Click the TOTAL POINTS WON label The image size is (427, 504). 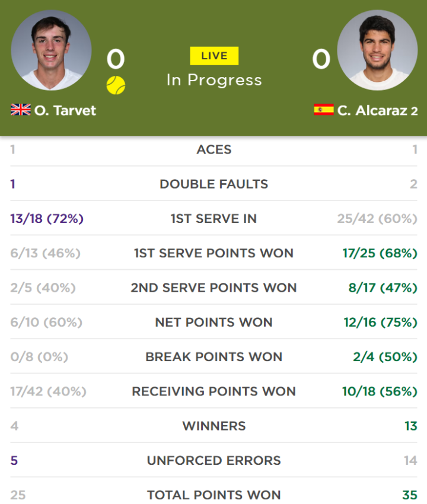pyautogui.click(x=214, y=495)
